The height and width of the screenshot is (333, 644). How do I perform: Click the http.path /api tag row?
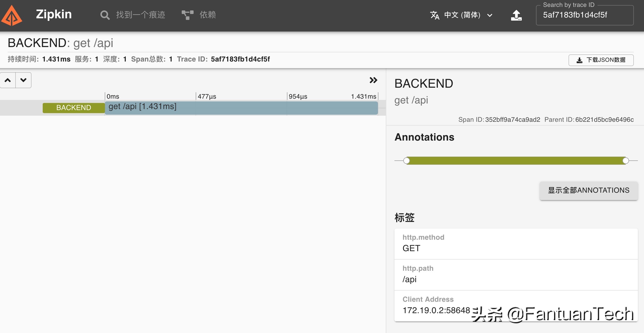516,275
